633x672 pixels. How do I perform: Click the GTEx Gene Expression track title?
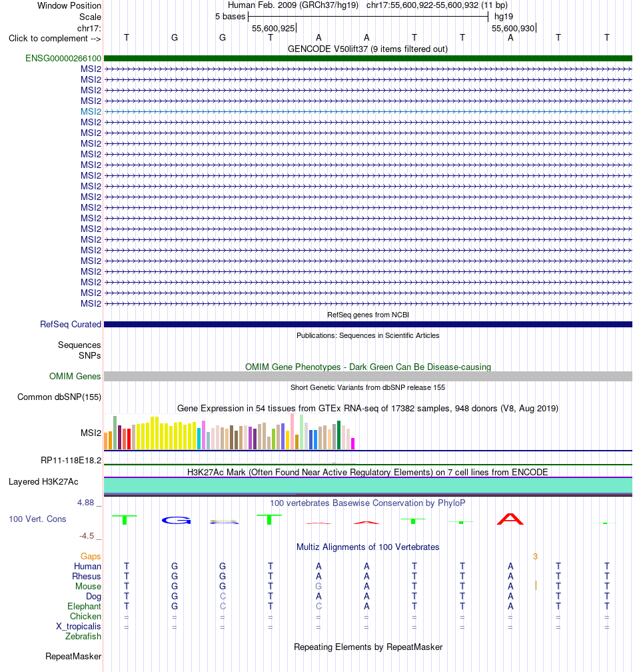click(368, 409)
